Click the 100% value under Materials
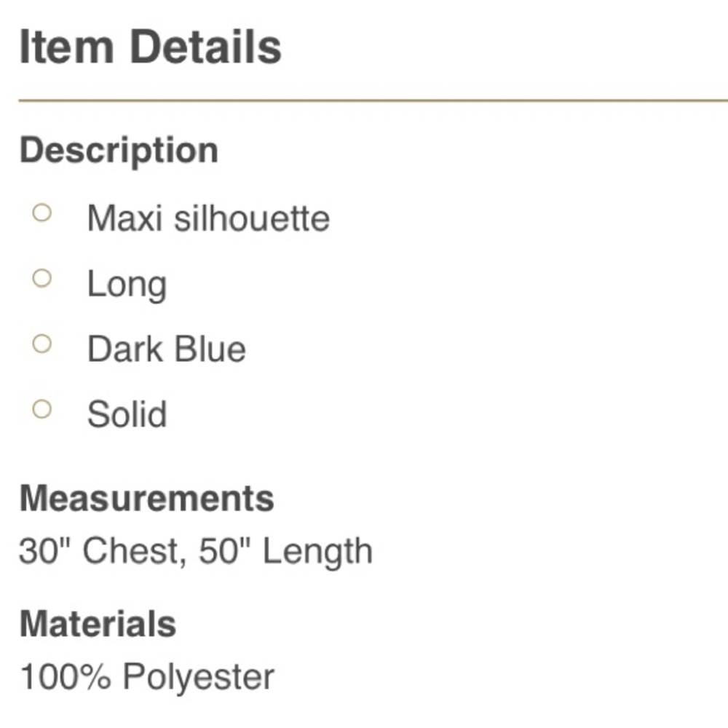The height and width of the screenshot is (728, 728). [66, 676]
